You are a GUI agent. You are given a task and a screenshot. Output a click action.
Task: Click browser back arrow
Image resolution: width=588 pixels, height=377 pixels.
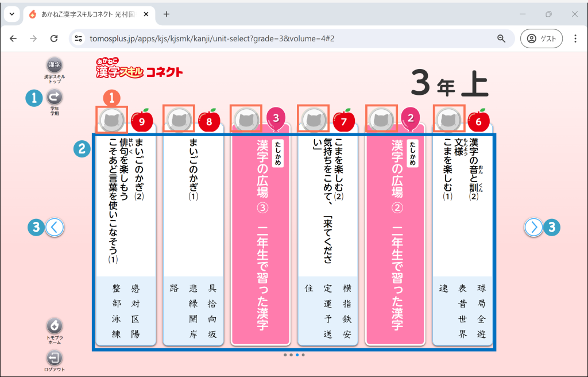tap(14, 39)
